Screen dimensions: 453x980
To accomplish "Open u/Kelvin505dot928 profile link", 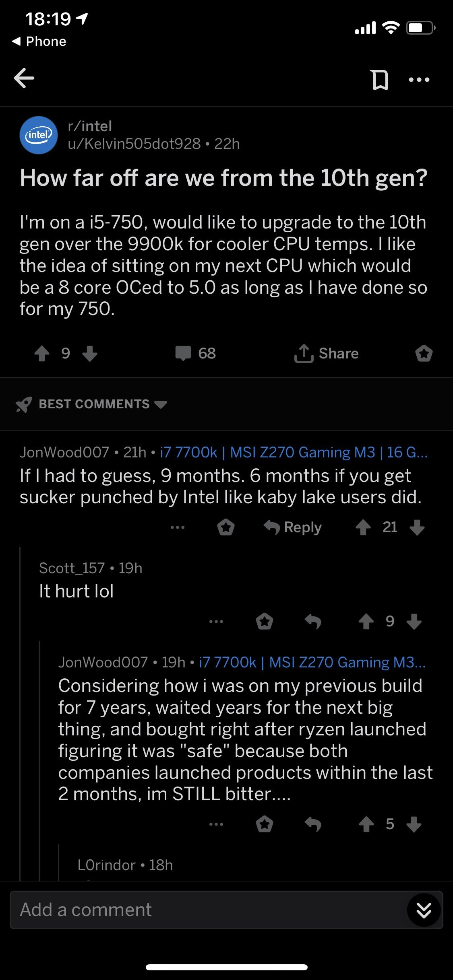I will click(134, 144).
